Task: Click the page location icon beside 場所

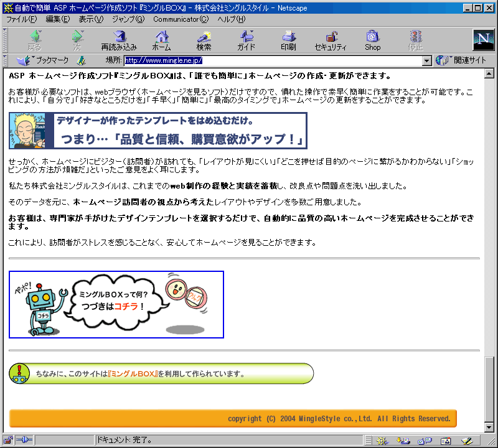Action: (x=82, y=60)
